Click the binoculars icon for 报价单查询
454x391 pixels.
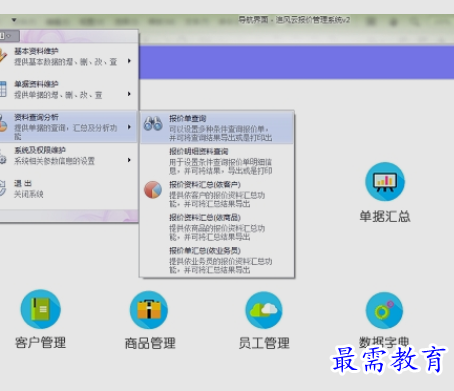point(153,124)
